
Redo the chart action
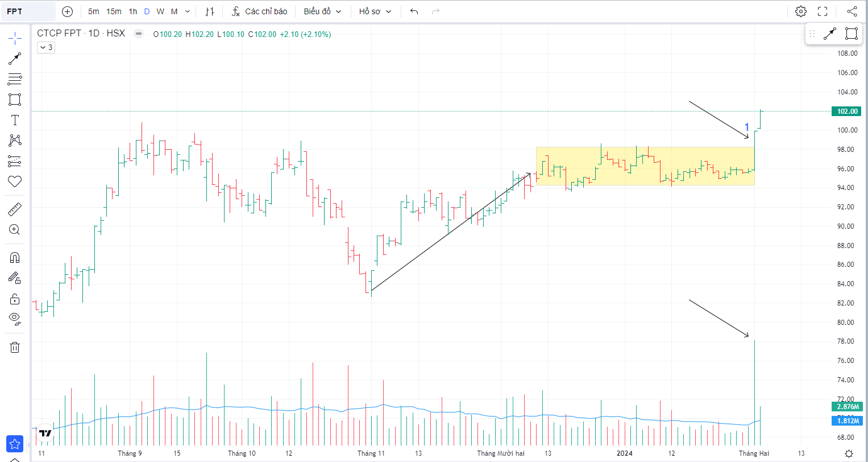coord(436,11)
